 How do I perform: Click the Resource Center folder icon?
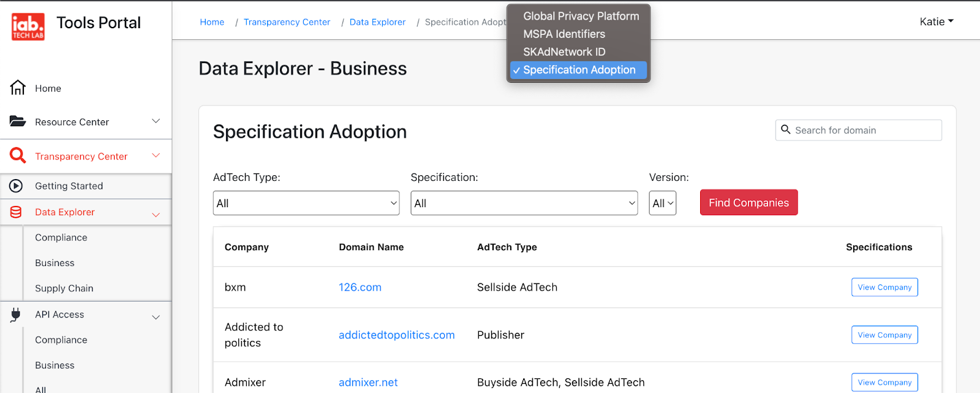[18, 121]
